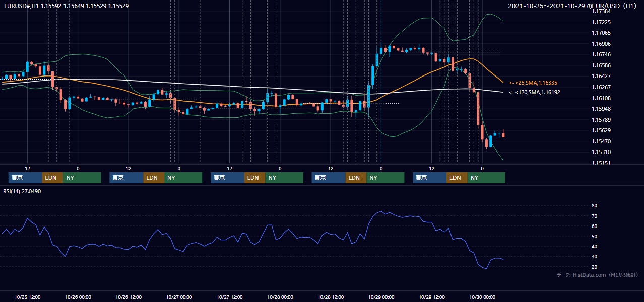644x302 pixels.
Task: Click the データ: HistData.com source credit
Action: [598, 275]
